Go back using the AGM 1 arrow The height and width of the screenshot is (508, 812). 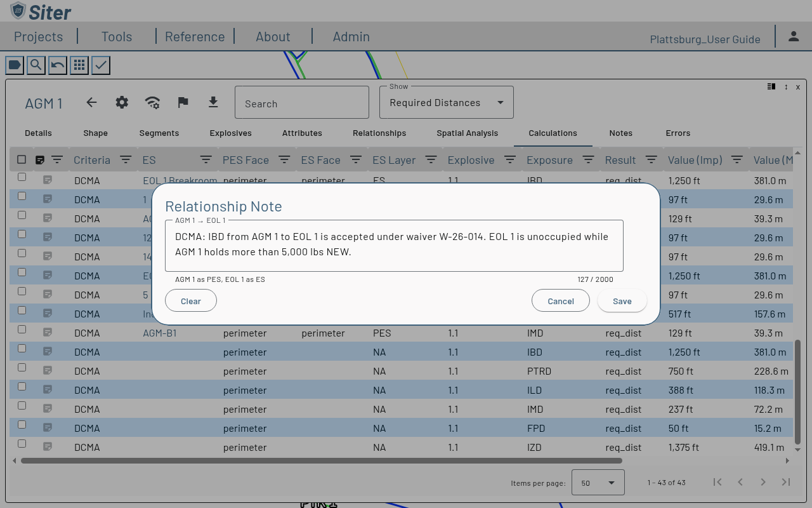coord(91,102)
